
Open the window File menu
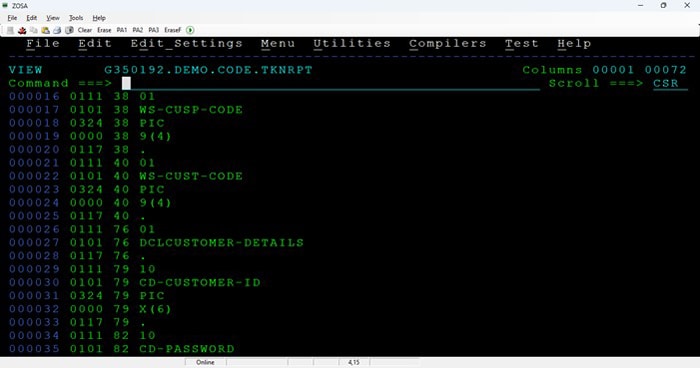pos(12,18)
